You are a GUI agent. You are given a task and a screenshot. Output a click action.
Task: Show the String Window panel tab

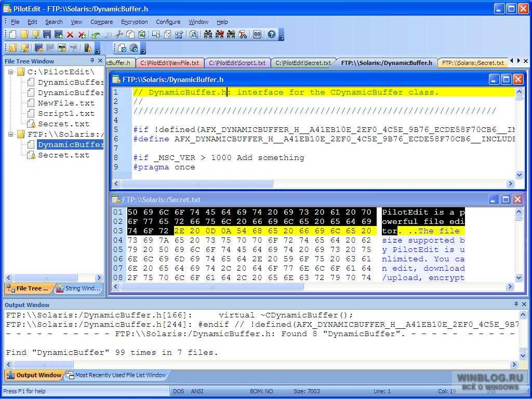click(x=79, y=289)
